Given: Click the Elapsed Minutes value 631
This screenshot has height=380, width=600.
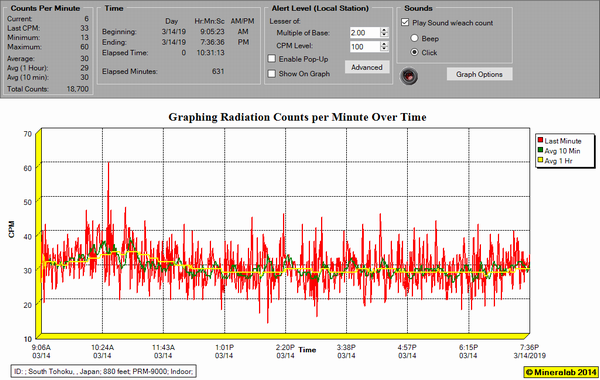Looking at the screenshot, I should click(x=218, y=71).
